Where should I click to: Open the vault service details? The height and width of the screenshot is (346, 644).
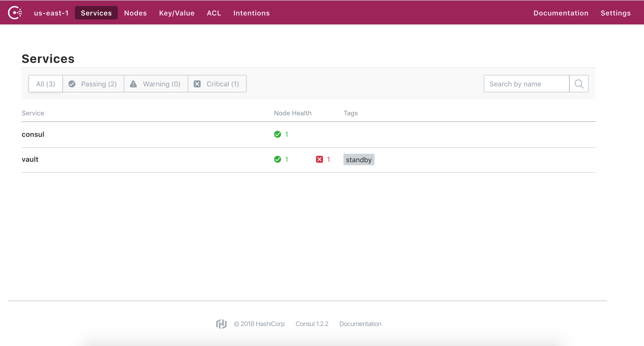tap(30, 159)
